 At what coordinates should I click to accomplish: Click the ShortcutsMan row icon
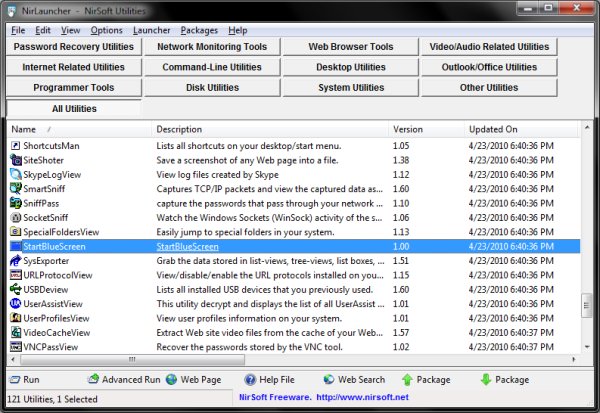pyautogui.click(x=15, y=146)
